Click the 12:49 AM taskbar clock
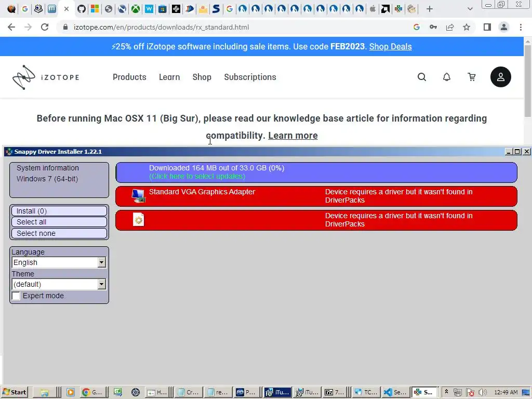The height and width of the screenshot is (399, 532). [506, 392]
